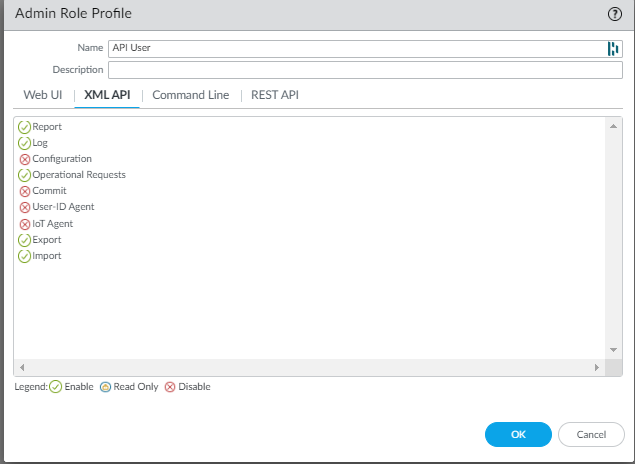
Task: Toggle the User-ID Agent status icon
Action: pyautogui.click(x=25, y=207)
